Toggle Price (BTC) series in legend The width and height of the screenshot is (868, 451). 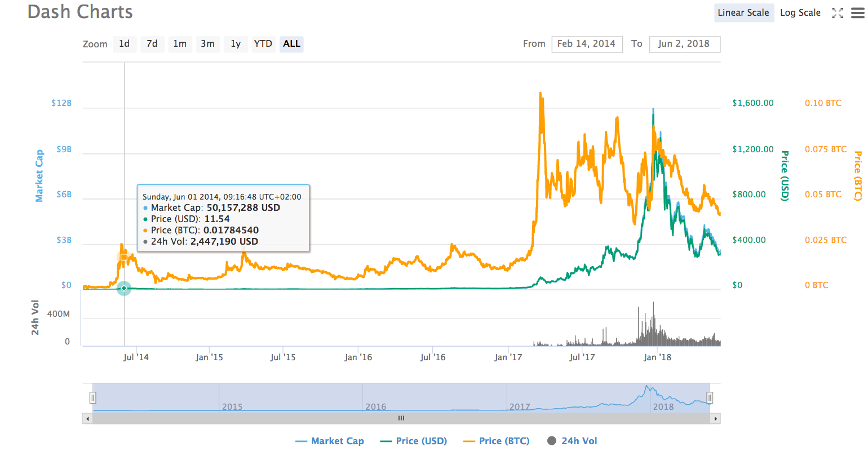pos(497,441)
